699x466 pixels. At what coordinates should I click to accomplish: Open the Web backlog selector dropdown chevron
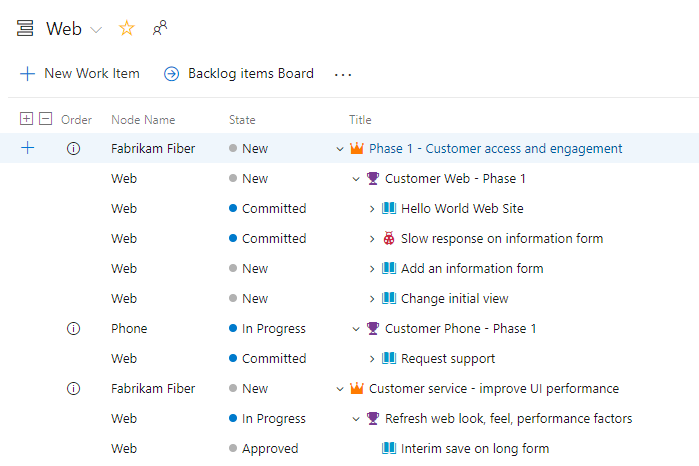tap(97, 30)
